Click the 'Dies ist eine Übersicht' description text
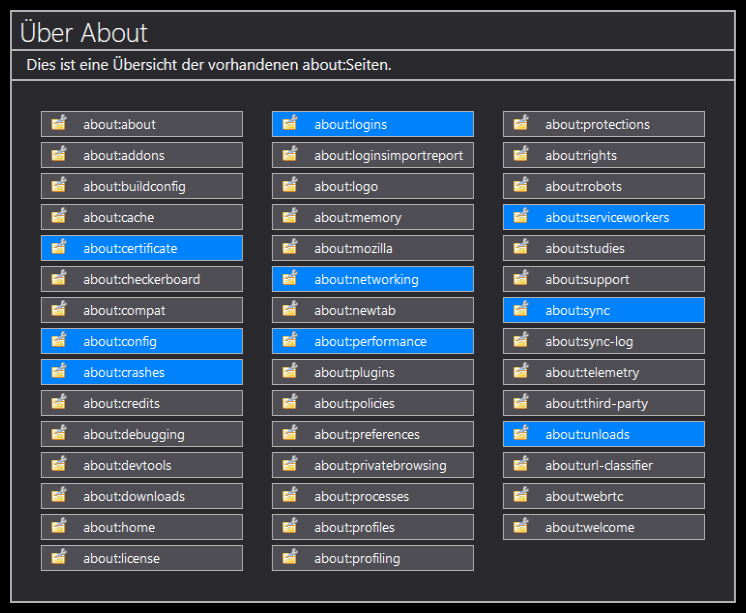Screen dimensions: 746x613 click(209, 65)
